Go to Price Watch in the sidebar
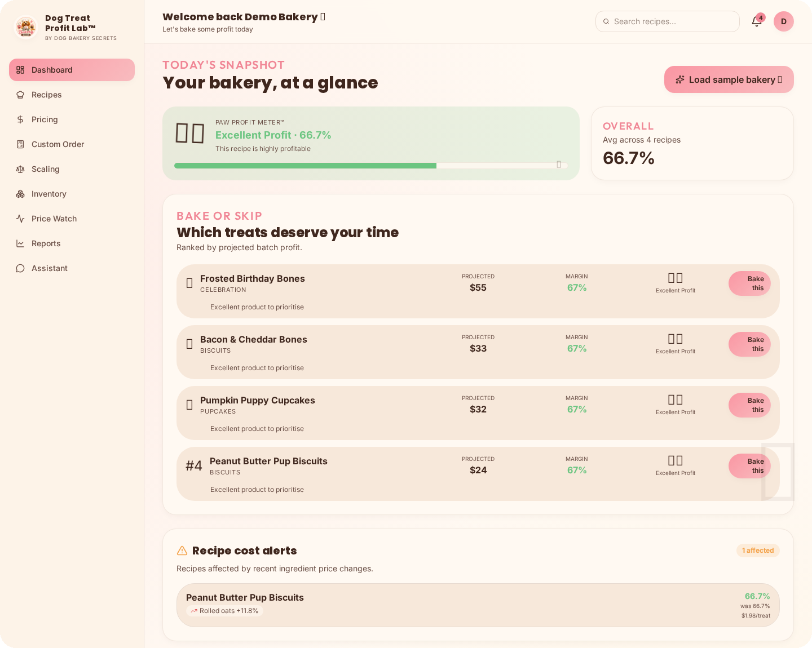The width and height of the screenshot is (812, 648). click(72, 219)
